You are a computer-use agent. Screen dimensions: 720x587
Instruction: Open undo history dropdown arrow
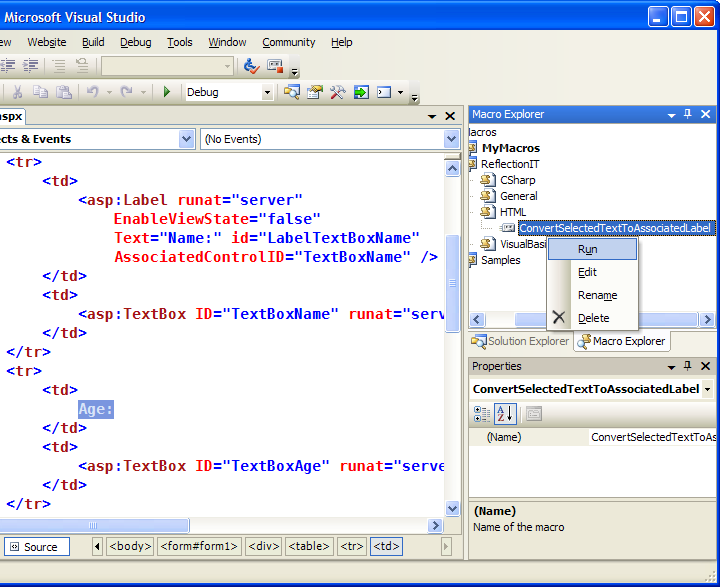tap(109, 92)
